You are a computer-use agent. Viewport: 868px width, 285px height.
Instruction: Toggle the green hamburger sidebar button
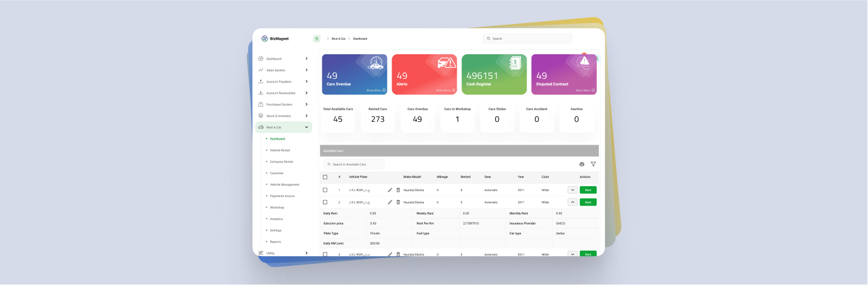click(x=317, y=39)
